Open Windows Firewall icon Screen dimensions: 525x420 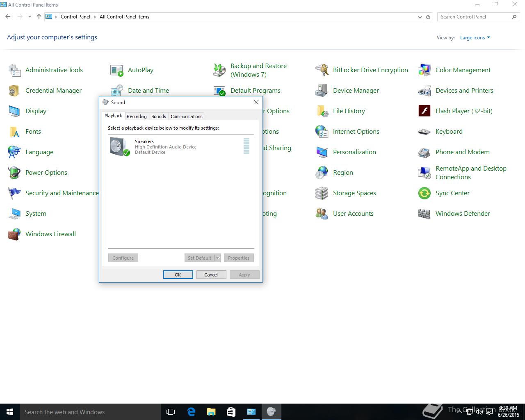[x=14, y=234]
